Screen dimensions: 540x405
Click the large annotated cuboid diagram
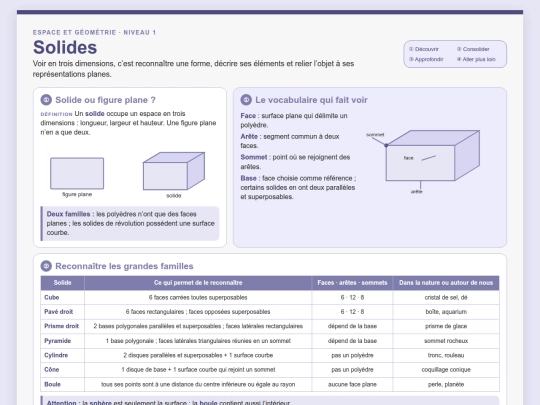[x=433, y=155]
